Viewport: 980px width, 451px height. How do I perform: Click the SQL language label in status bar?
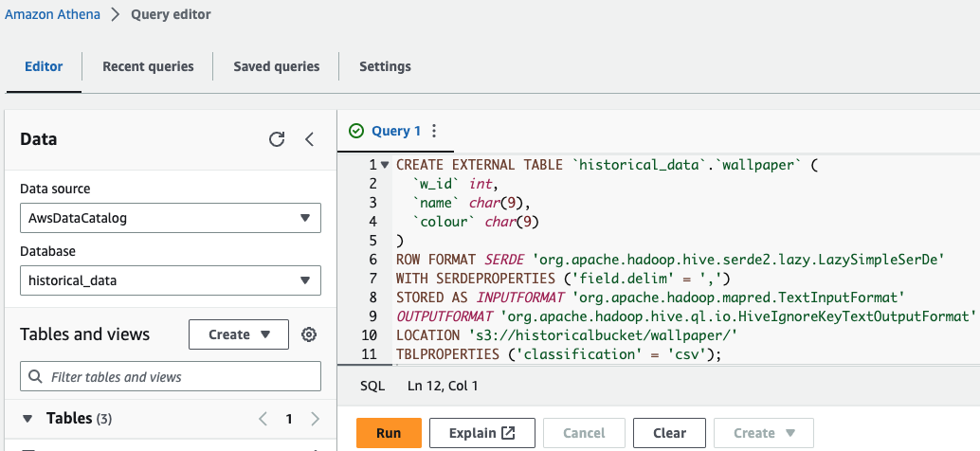click(x=373, y=386)
